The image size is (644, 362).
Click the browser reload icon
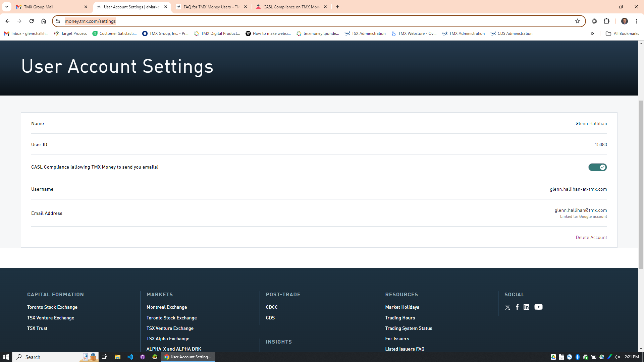point(32,21)
